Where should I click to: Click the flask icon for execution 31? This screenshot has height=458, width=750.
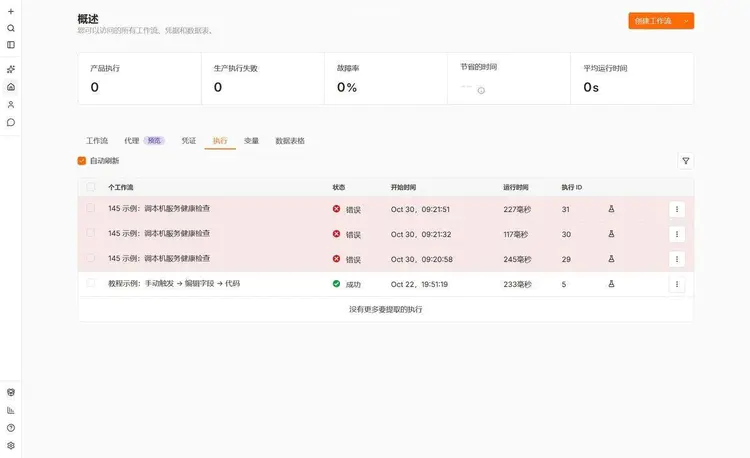[x=611, y=209]
